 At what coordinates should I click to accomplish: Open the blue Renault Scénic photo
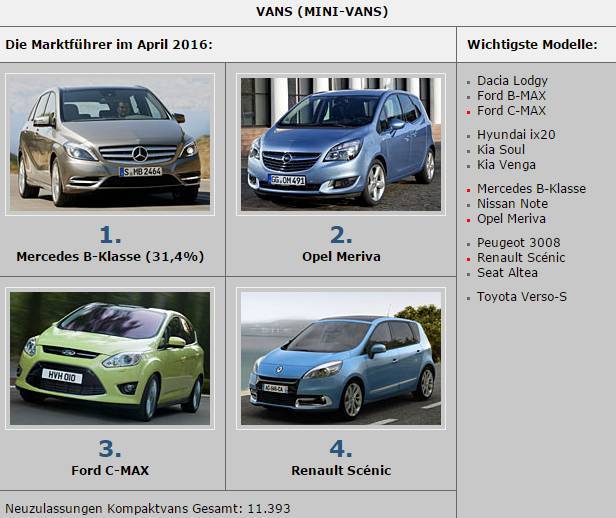[341, 358]
